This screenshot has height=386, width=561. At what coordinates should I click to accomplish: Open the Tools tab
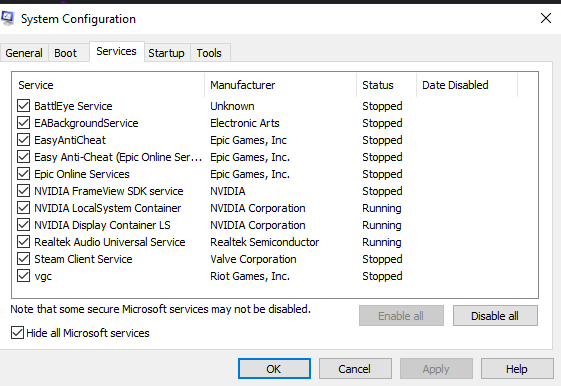click(209, 53)
